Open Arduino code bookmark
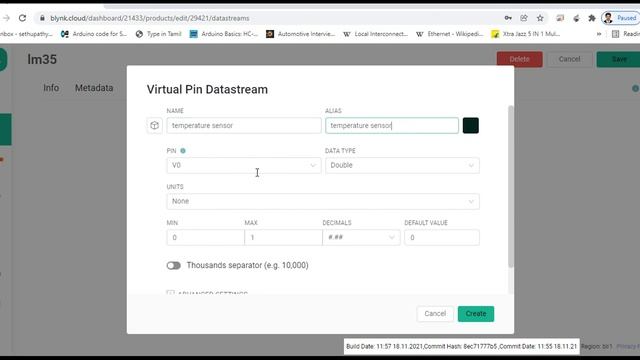 coord(94,34)
